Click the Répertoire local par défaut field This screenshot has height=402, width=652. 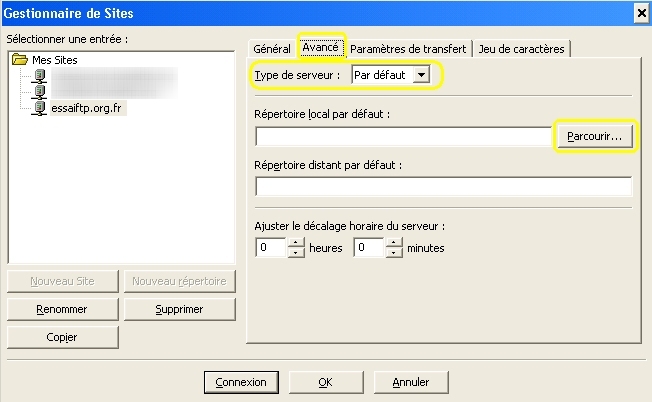403,136
